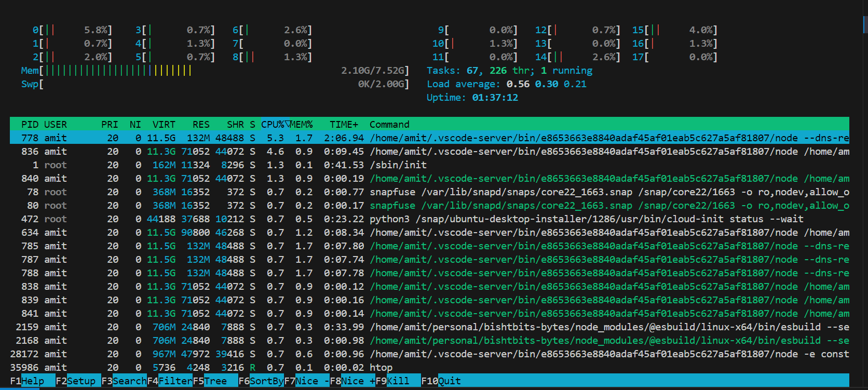
Task: Select the process row with PID 634
Action: (x=429, y=232)
